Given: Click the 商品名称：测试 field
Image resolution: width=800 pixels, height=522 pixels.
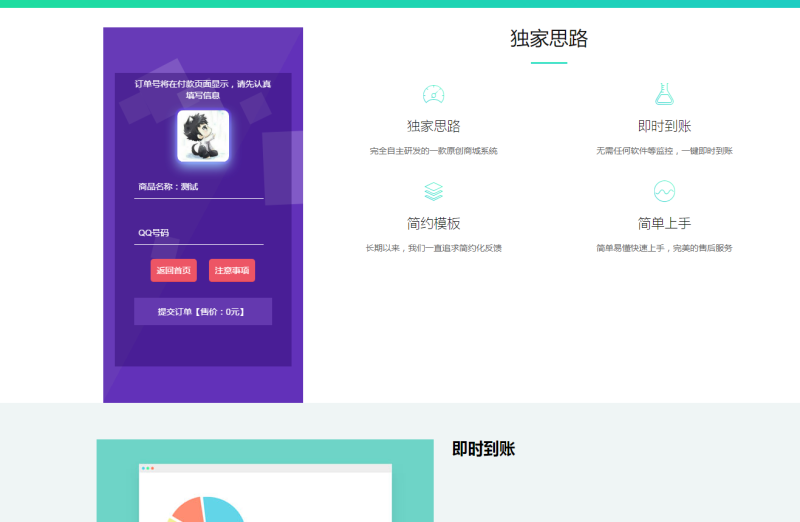Looking at the screenshot, I should [x=198, y=187].
